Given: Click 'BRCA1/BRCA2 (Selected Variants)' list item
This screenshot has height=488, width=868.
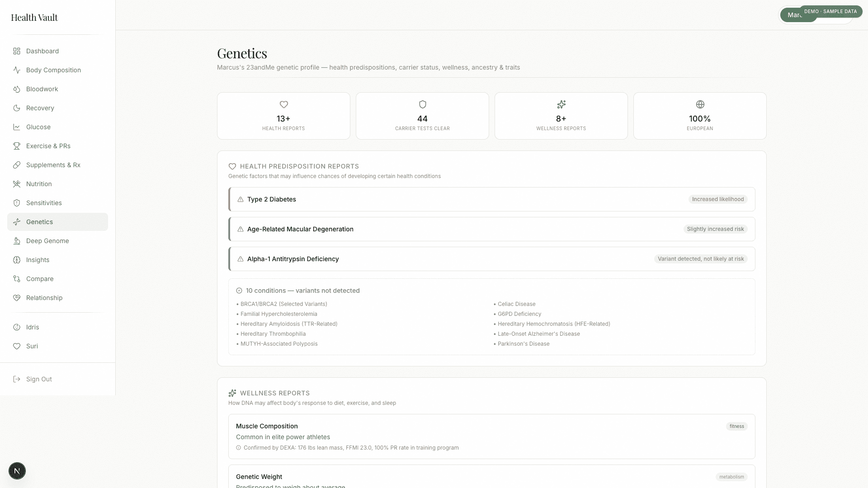Looking at the screenshot, I should (283, 304).
